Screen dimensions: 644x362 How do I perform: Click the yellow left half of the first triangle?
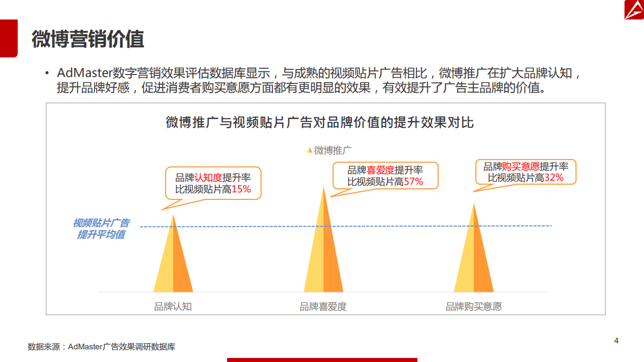coord(167,267)
